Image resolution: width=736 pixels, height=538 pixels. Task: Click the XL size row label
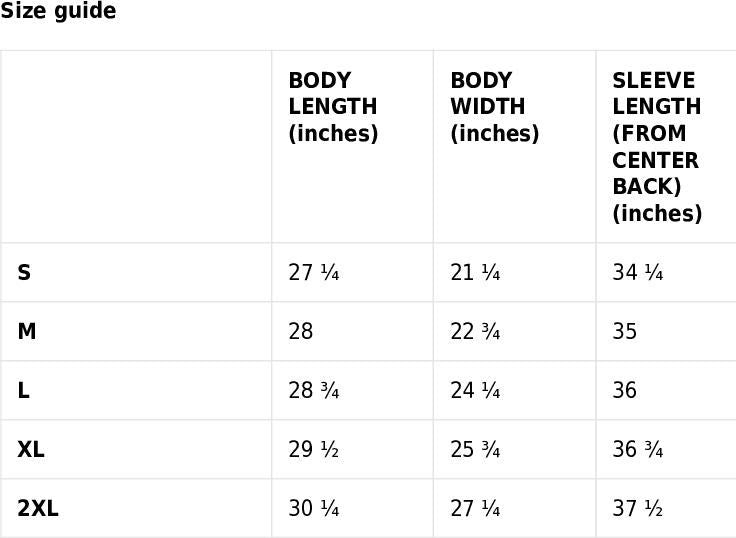coord(31,449)
